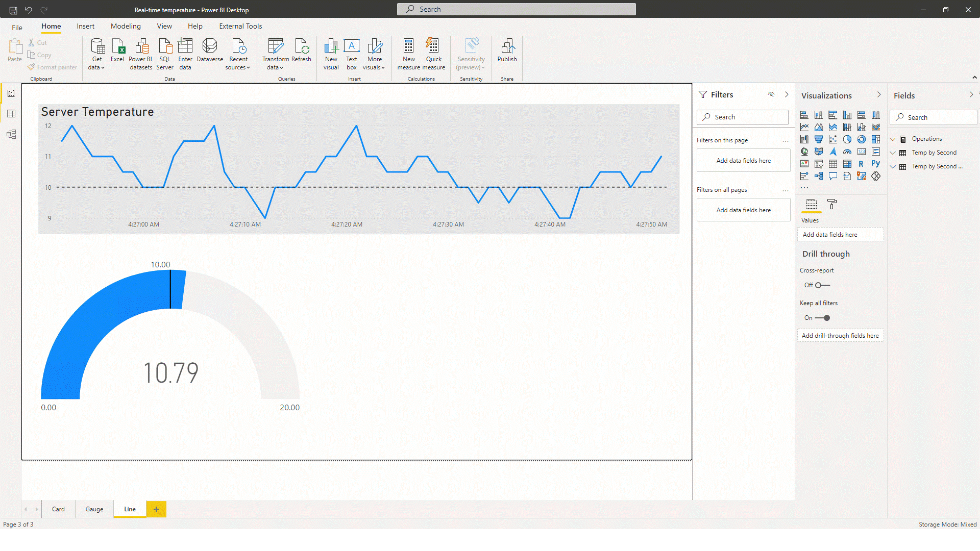
Task: Collapse the Visualizations panel
Action: (879, 95)
